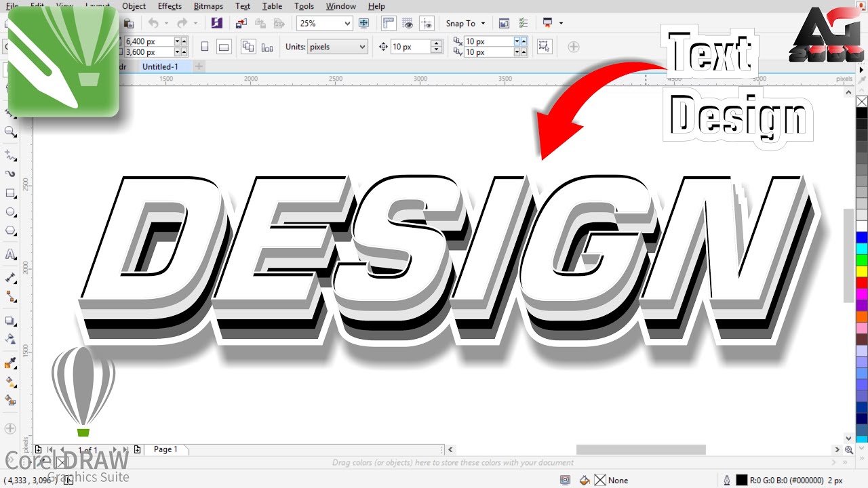Viewport: 868px width, 488px height.
Task: Select the Drop Shadow tool
Action: (x=10, y=321)
